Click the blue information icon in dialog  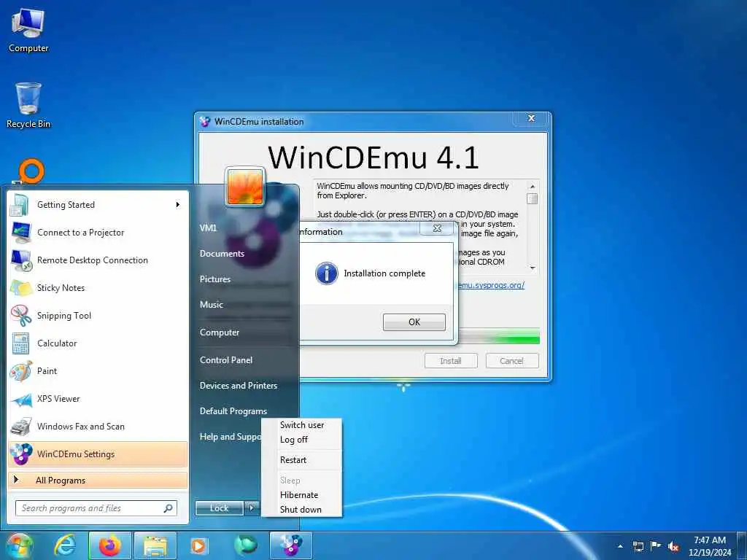[x=327, y=273]
